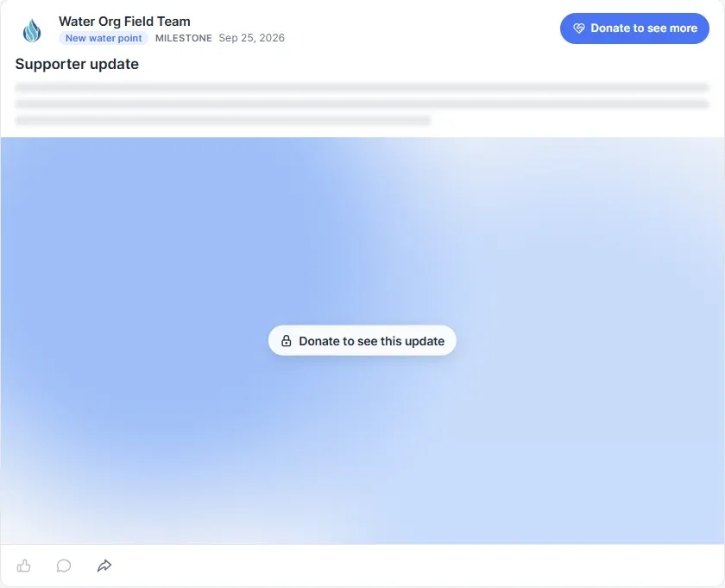The width and height of the screenshot is (725, 588).
Task: Click 'Donate to see this update' pill
Action: [362, 340]
